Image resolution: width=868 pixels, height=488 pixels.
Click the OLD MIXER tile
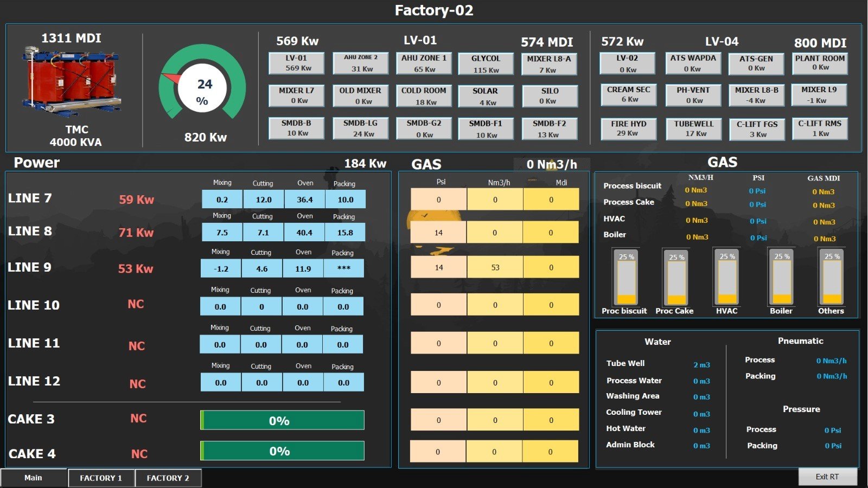pos(361,95)
